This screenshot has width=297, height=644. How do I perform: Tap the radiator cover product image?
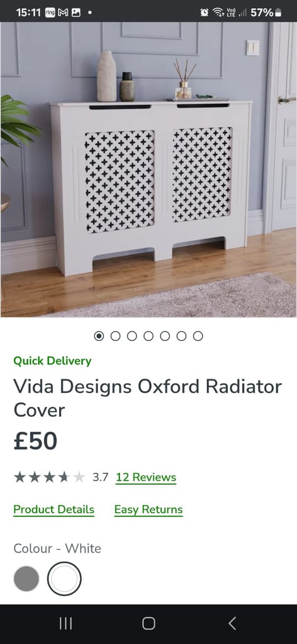[x=148, y=169]
